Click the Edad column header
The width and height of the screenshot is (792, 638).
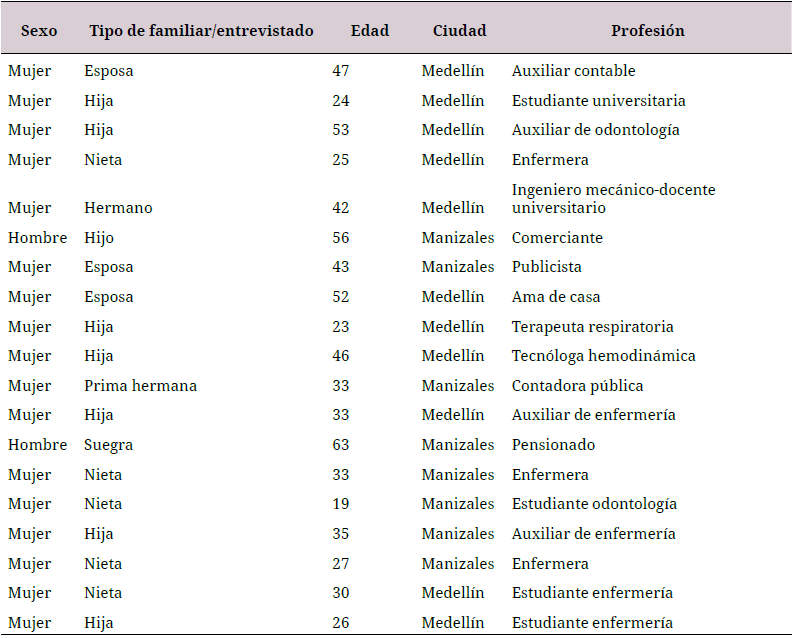click(x=370, y=31)
